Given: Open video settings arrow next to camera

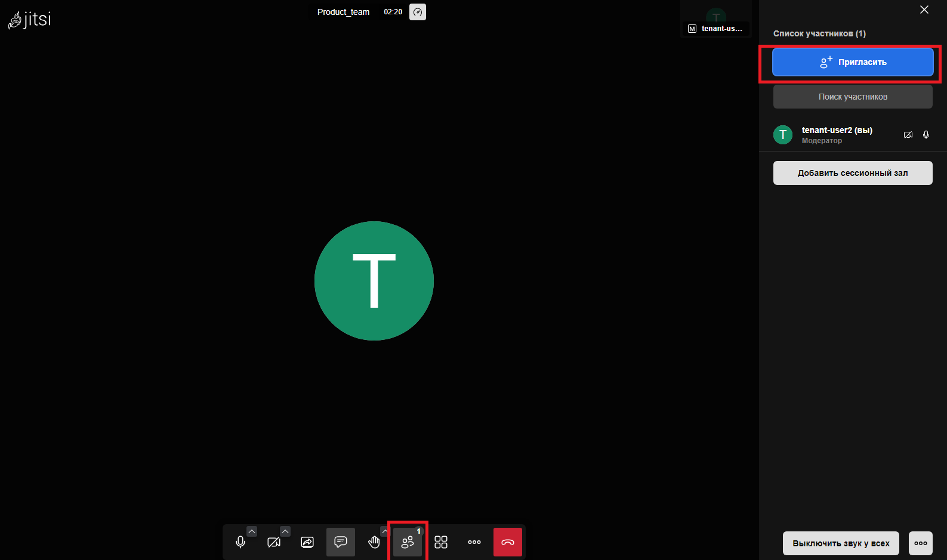Looking at the screenshot, I should [285, 531].
